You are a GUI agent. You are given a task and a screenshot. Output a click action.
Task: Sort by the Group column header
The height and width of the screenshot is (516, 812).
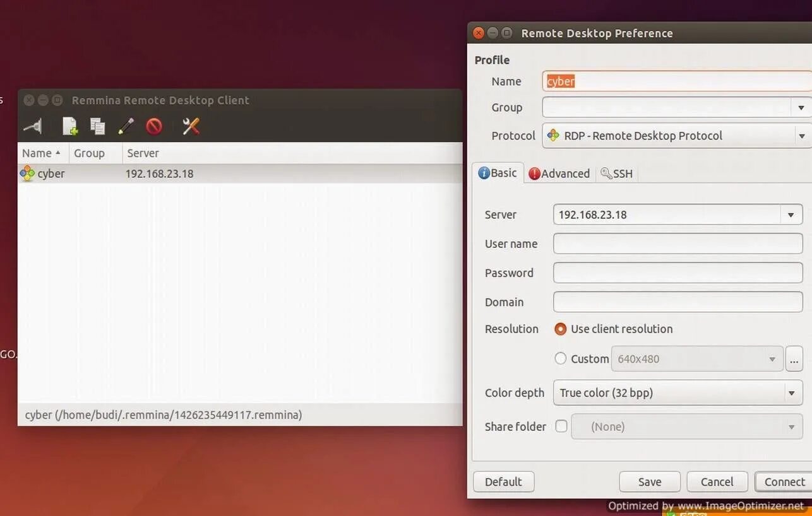tap(96, 153)
